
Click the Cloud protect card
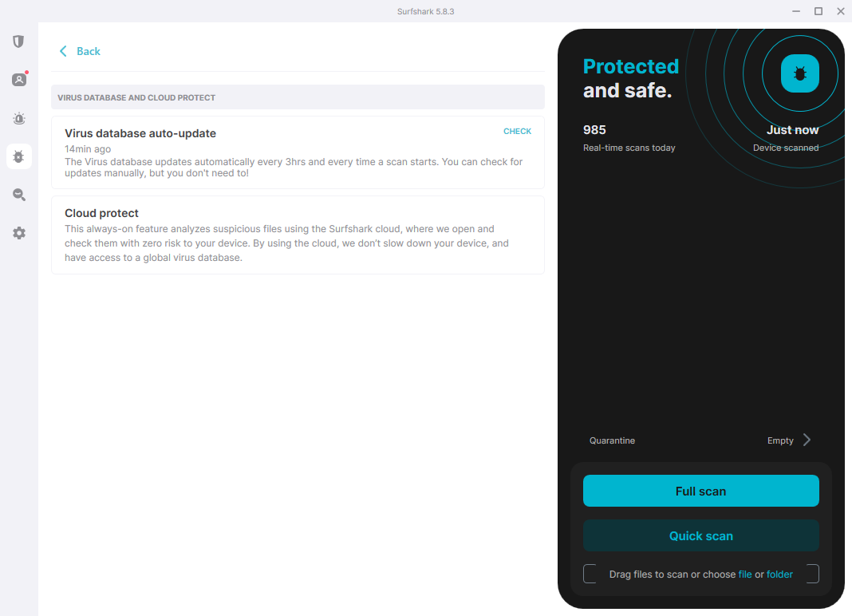(x=298, y=235)
